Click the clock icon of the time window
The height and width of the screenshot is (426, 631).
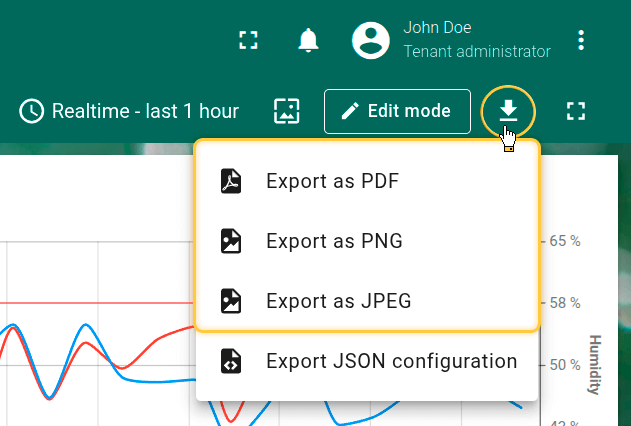pos(31,111)
